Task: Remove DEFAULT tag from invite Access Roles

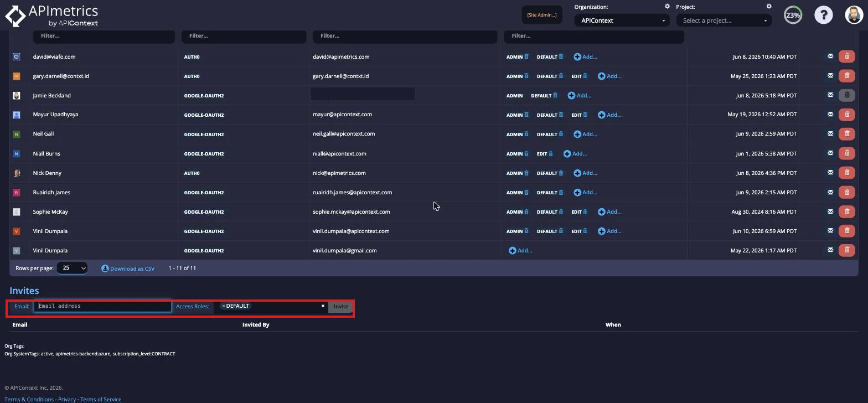Action: tap(224, 306)
